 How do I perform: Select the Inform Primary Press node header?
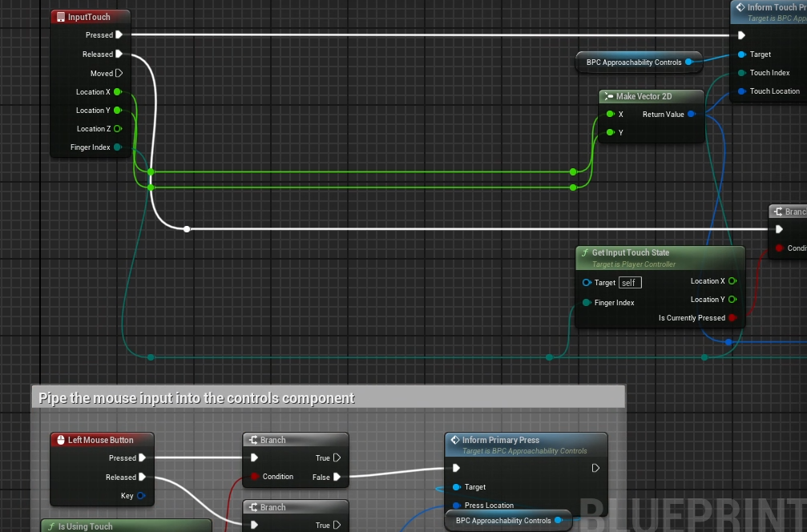click(501, 440)
